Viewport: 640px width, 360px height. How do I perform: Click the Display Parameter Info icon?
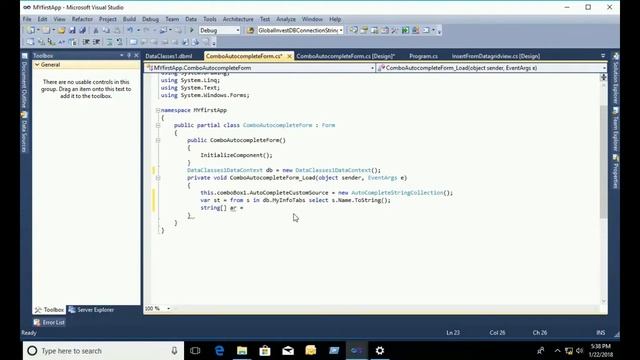click(x=41, y=42)
